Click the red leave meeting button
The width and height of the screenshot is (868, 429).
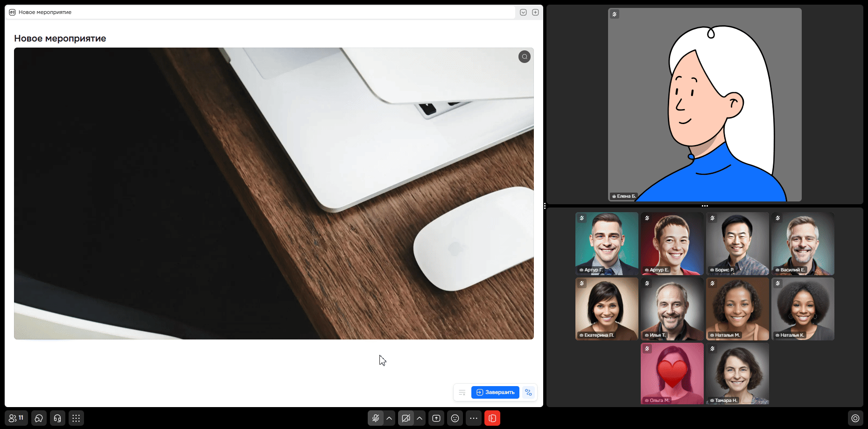[492, 418]
